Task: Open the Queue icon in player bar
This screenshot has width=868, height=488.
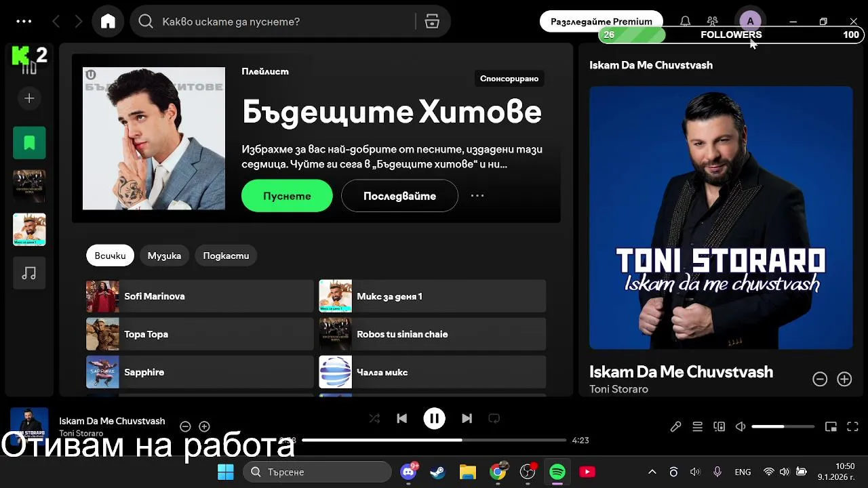Action: point(697,426)
